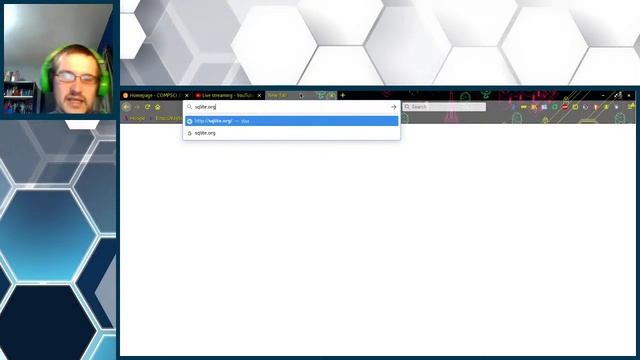Select the New Tab tab
640x360 pixels.
(x=300, y=96)
